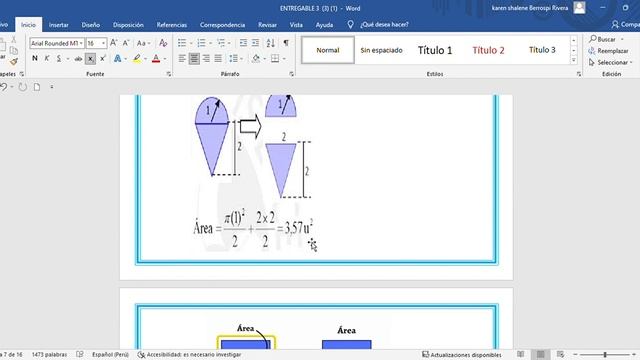The image size is (640, 360).
Task: Open the Revisar tab
Action: click(267, 24)
